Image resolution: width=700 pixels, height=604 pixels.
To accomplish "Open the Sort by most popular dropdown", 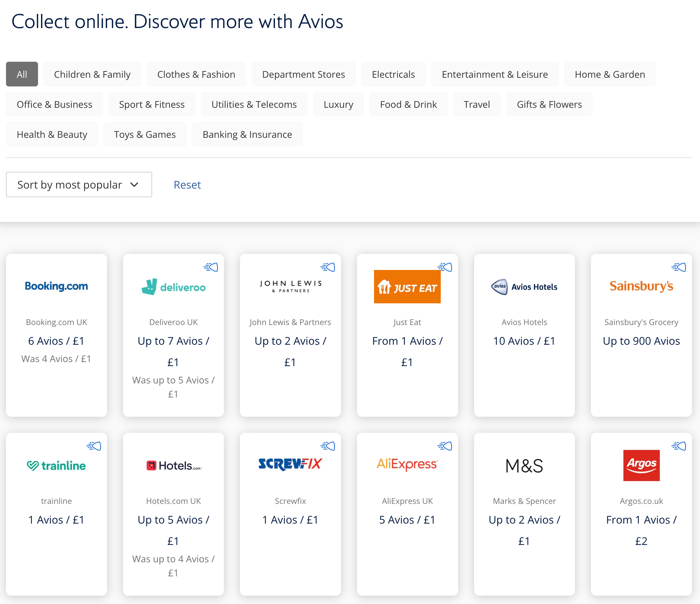I will (x=79, y=185).
